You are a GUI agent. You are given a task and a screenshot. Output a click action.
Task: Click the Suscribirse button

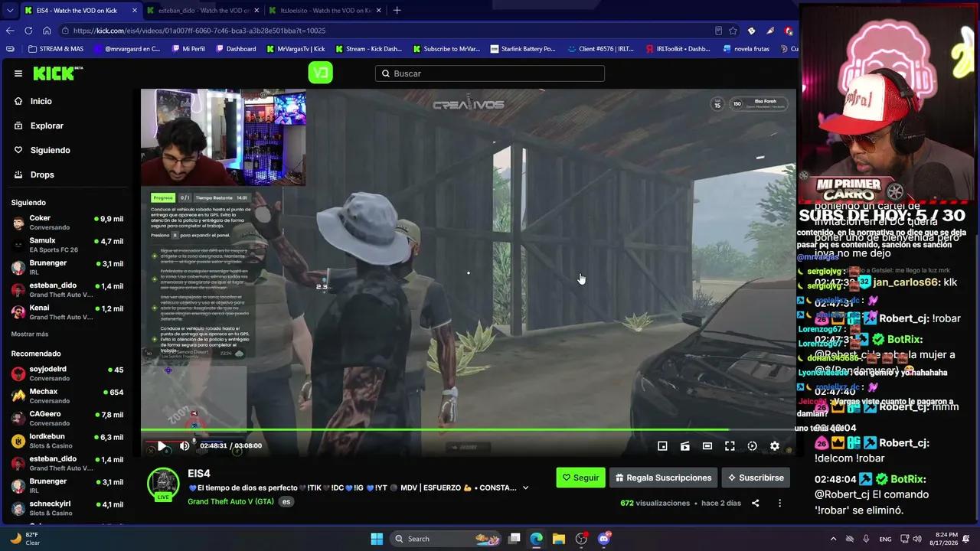(756, 478)
